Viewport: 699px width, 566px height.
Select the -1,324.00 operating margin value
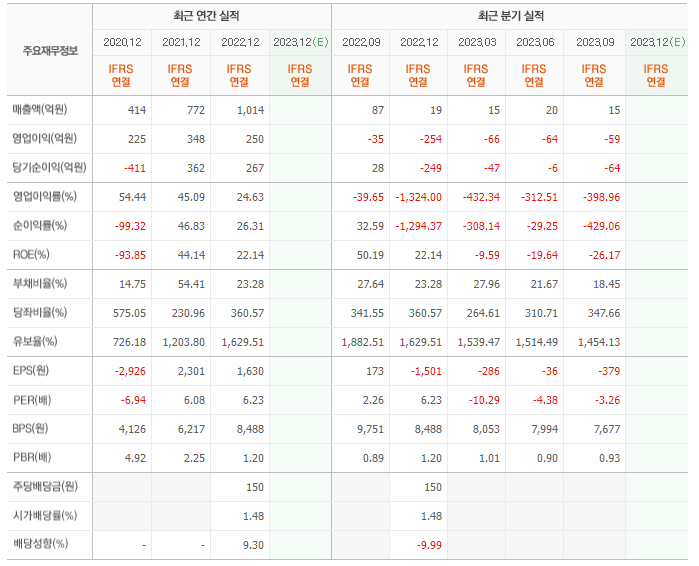(x=419, y=197)
